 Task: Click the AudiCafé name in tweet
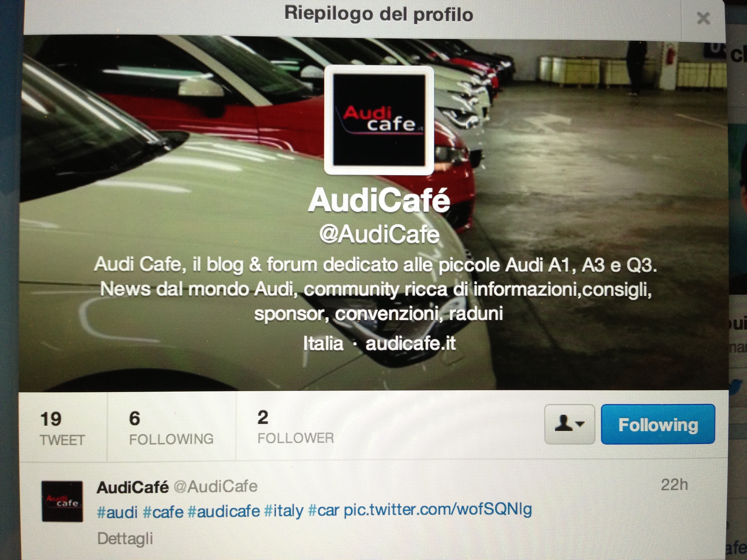point(132,487)
